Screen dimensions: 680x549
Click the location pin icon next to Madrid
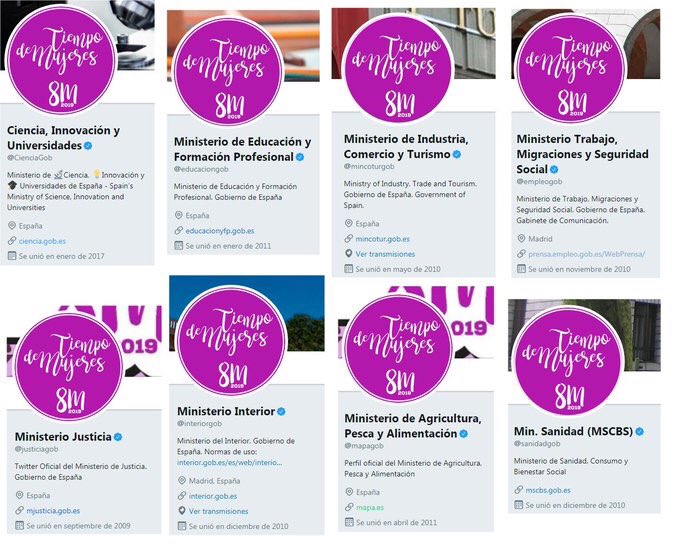click(521, 239)
